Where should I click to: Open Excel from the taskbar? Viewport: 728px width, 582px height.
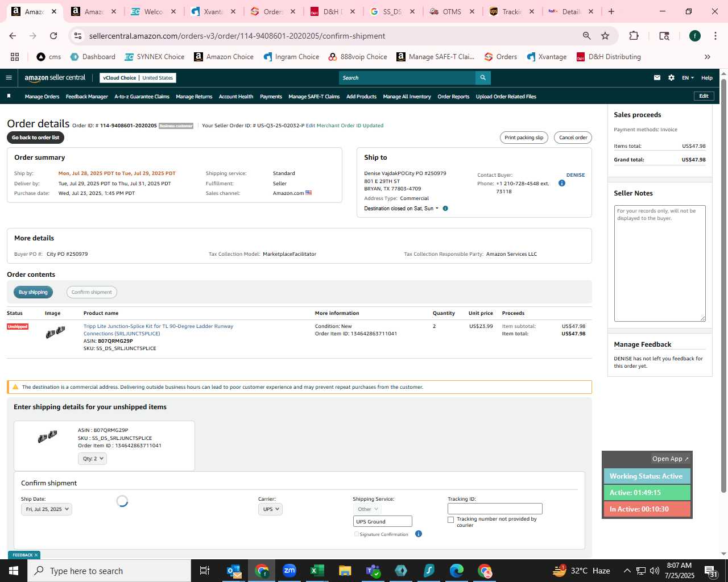(x=317, y=571)
